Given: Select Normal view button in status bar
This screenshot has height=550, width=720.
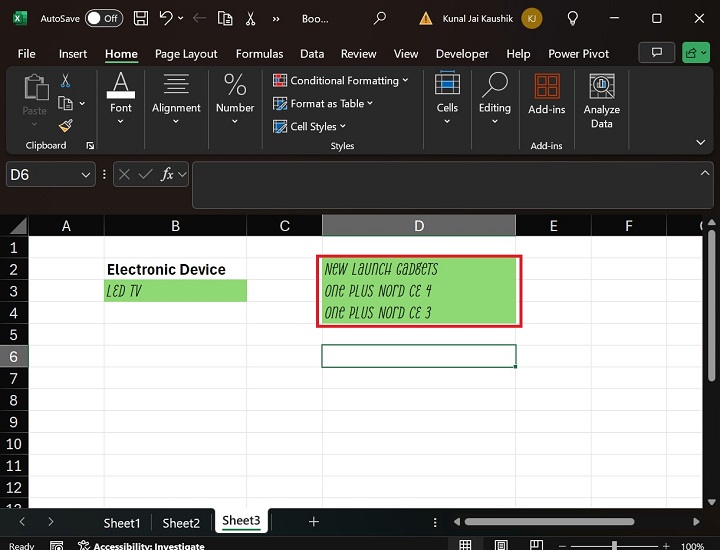Looking at the screenshot, I should 464,546.
